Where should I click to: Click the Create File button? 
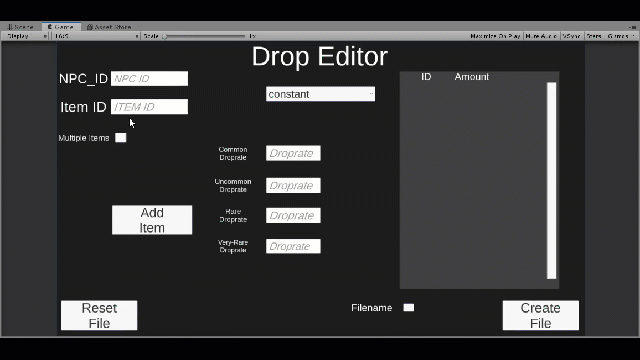(541, 316)
